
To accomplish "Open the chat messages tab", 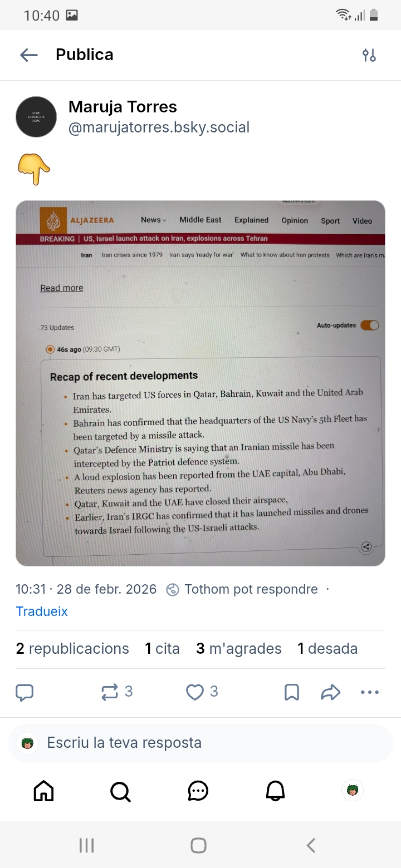I will [198, 790].
